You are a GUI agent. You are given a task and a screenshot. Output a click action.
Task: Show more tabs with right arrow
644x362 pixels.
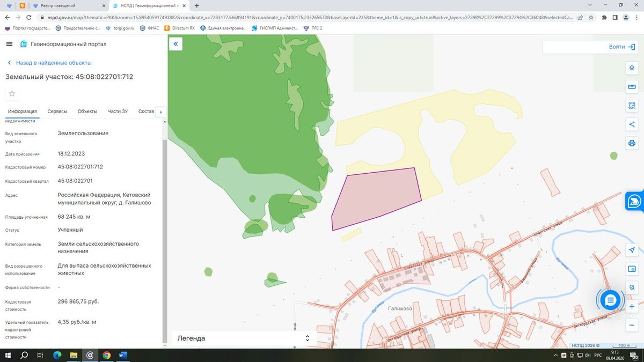161,112
